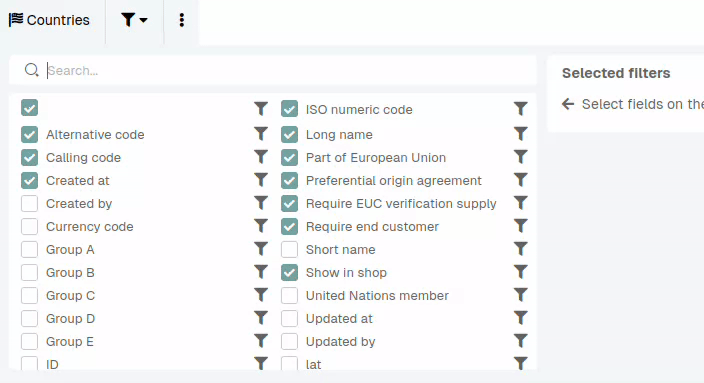
Task: Click the filter icon beside Alternative code
Action: coord(260,133)
